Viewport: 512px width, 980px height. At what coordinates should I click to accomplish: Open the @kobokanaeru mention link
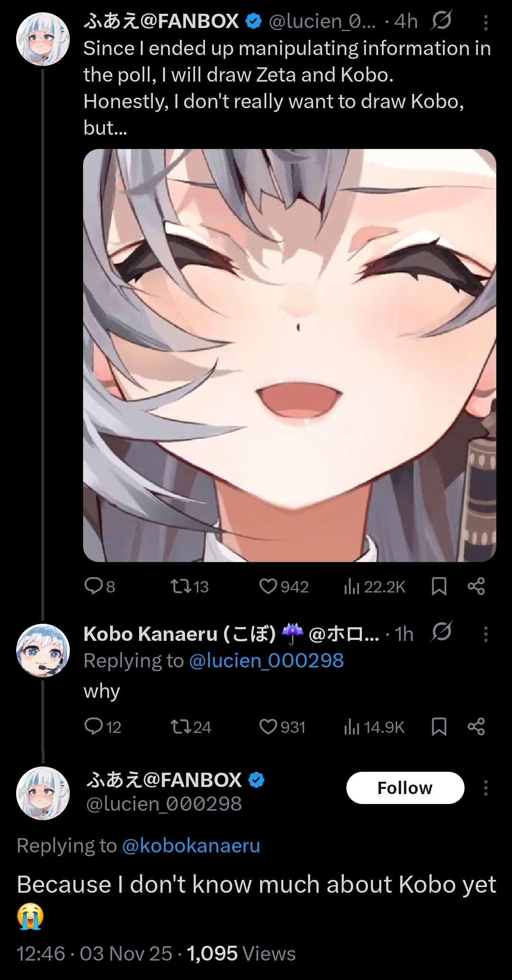pos(191,845)
